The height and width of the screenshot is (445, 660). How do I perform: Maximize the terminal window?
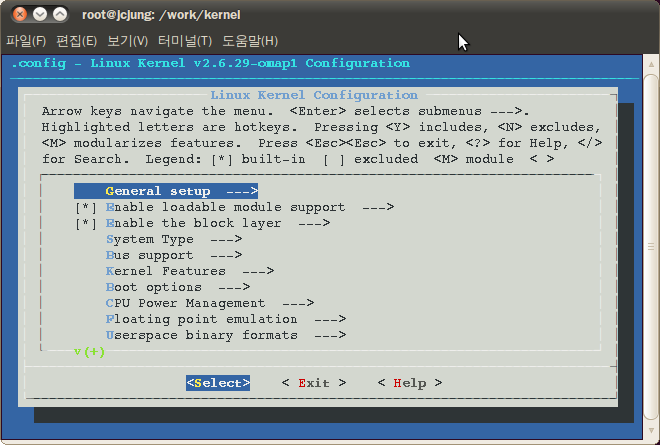60,14
